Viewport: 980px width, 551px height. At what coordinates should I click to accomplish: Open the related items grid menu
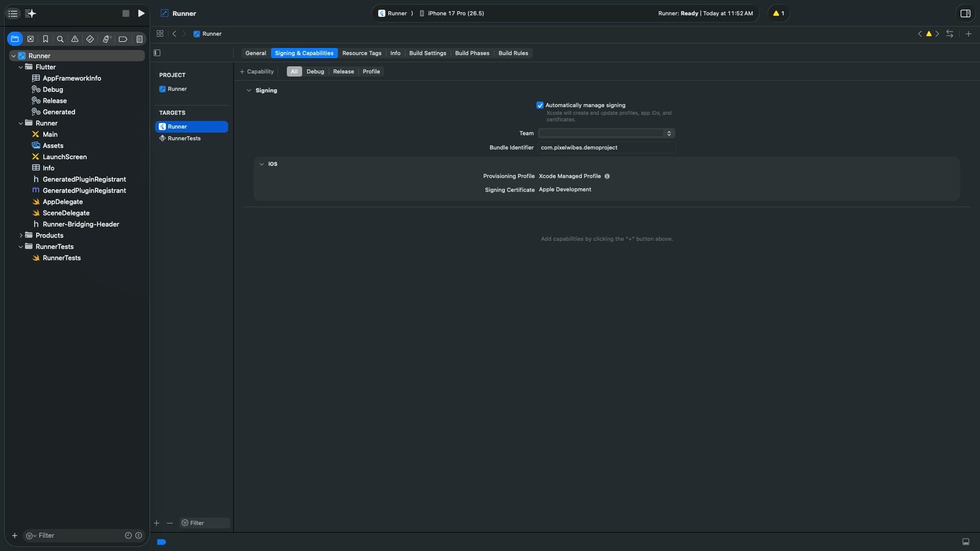coord(160,34)
